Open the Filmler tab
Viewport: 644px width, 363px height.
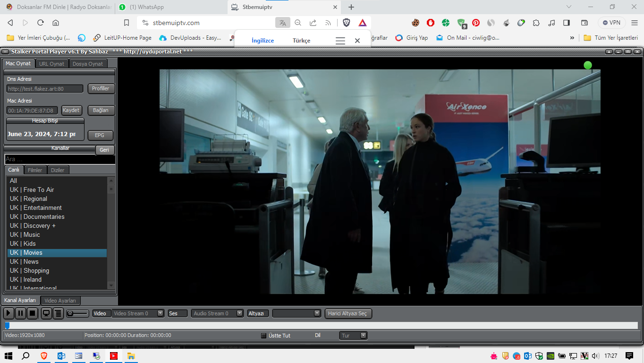coord(35,170)
